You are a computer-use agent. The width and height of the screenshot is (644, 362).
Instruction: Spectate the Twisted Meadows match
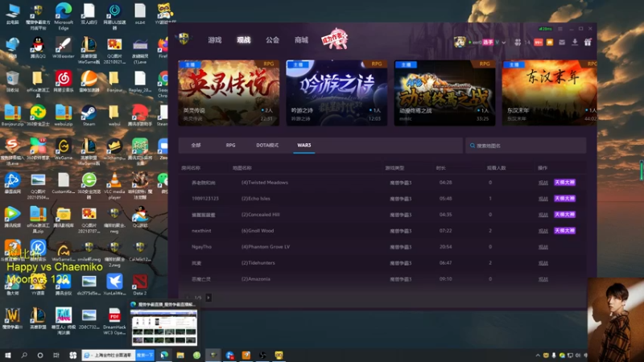tap(543, 183)
